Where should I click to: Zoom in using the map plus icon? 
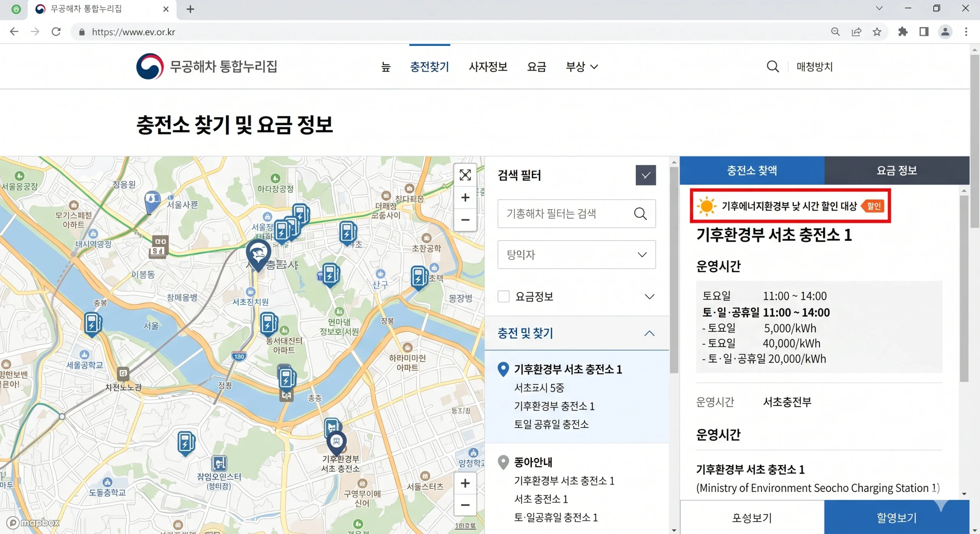point(465,197)
